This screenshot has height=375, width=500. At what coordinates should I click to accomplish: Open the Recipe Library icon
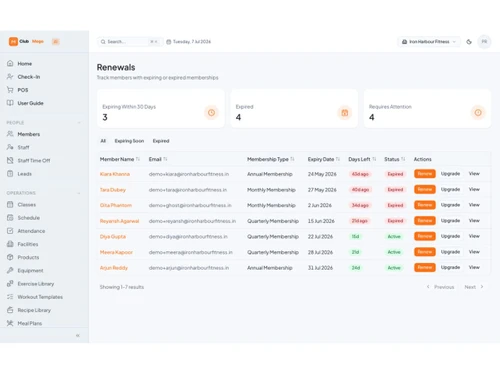pyautogui.click(x=10, y=310)
